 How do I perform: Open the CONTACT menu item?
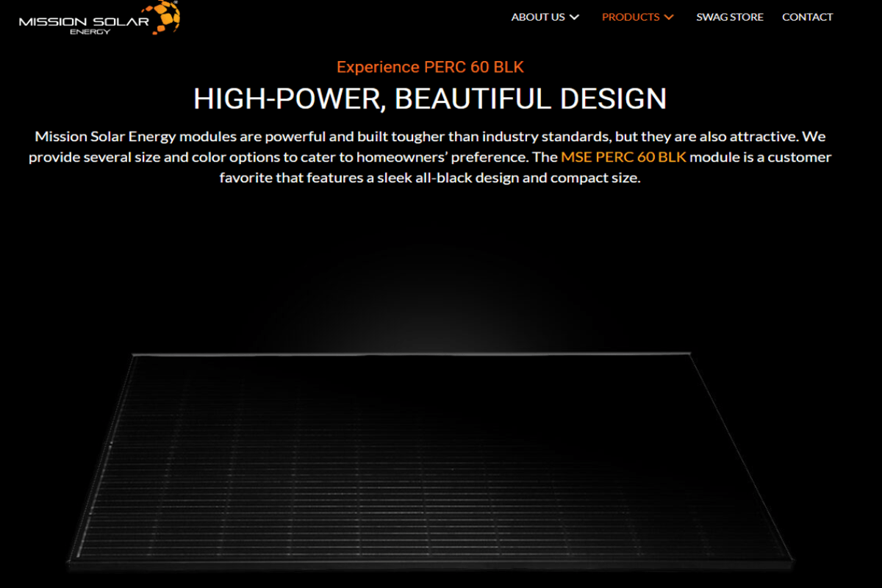coord(807,17)
